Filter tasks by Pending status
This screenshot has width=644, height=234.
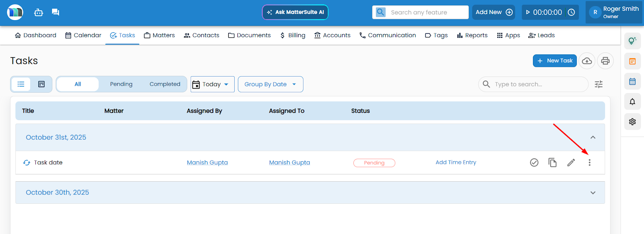coord(121,84)
